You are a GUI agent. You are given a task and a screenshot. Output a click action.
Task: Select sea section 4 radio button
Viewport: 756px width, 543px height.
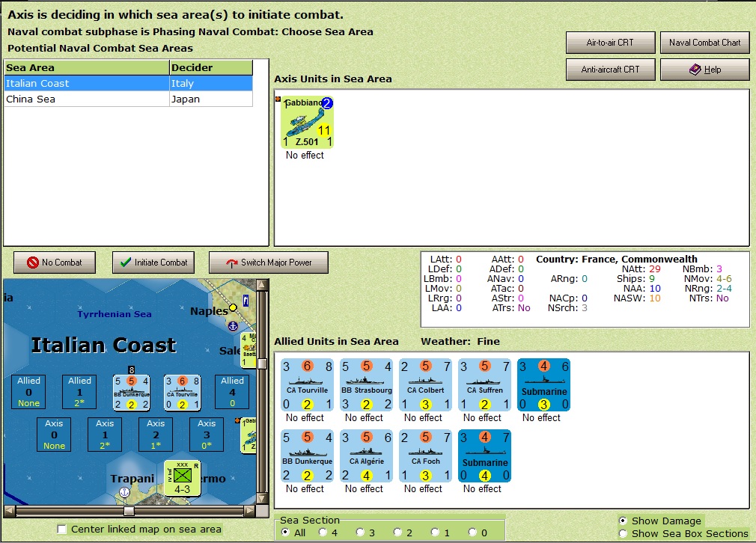pyautogui.click(x=323, y=533)
